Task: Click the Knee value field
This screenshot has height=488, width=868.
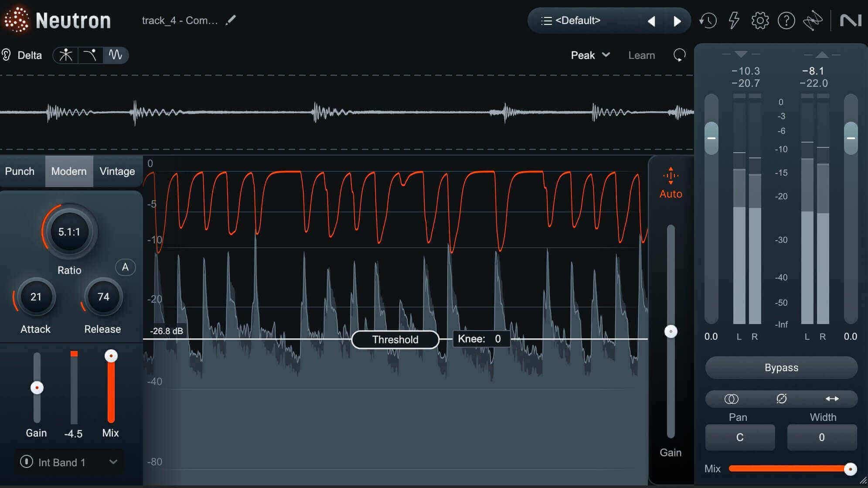Action: [481, 339]
